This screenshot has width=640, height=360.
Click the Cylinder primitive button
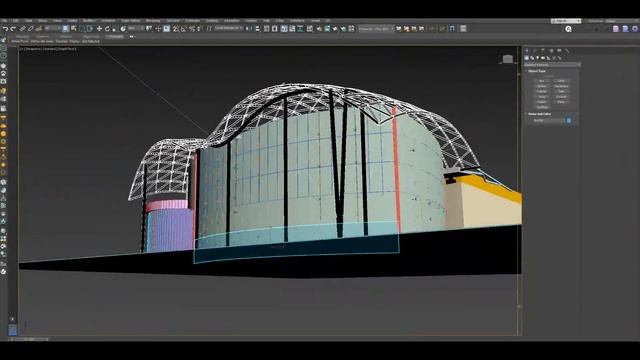[542, 91]
